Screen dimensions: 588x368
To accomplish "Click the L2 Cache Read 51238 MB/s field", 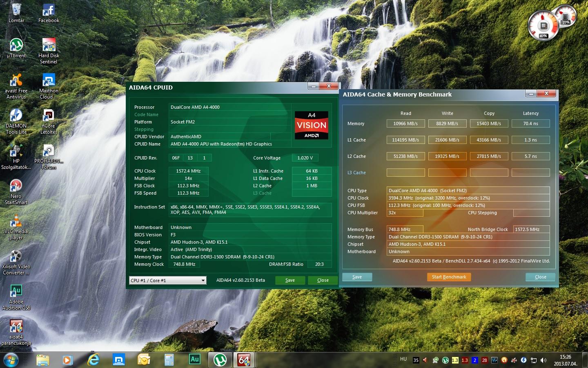I will point(405,156).
